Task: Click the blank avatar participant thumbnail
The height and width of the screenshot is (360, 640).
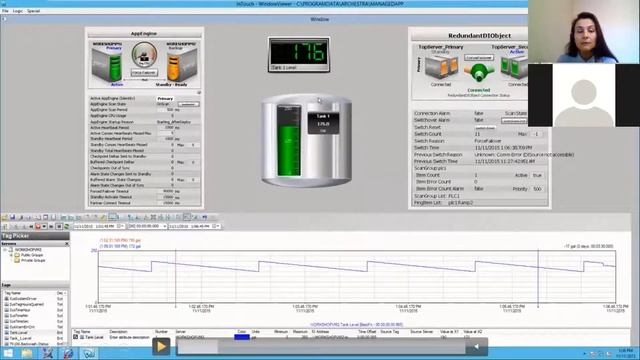Action: pyautogui.click(x=584, y=95)
